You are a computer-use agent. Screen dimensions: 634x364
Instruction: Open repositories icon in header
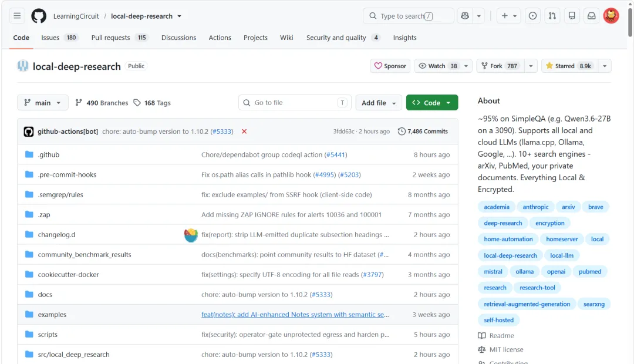click(x=572, y=16)
